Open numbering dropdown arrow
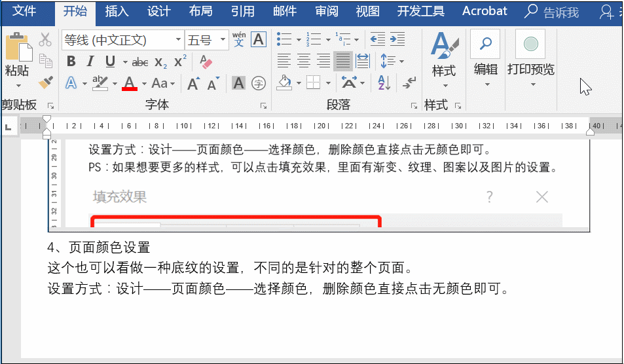The width and height of the screenshot is (624, 364). pyautogui.click(x=328, y=39)
